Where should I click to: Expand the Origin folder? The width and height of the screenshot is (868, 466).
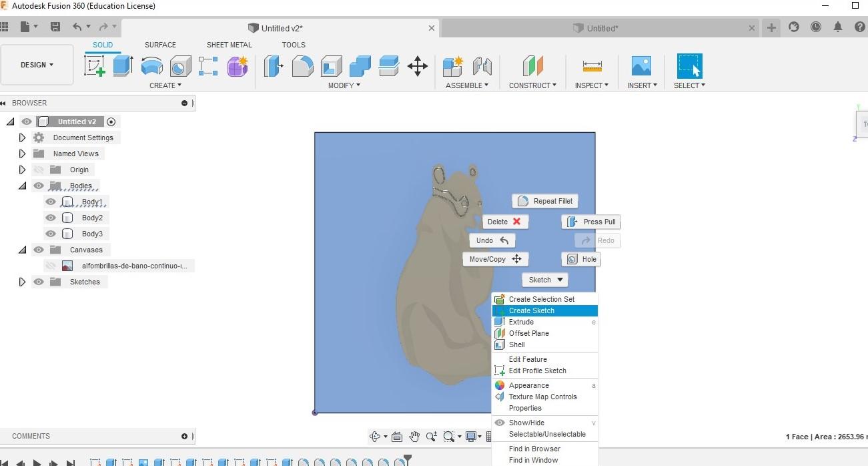[x=22, y=170]
